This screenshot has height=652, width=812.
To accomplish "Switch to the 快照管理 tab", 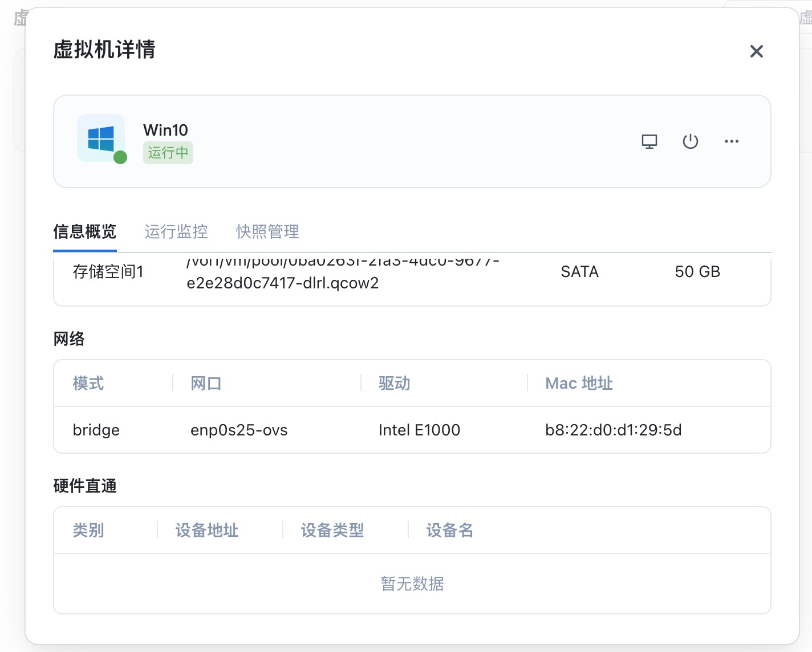I will [267, 231].
